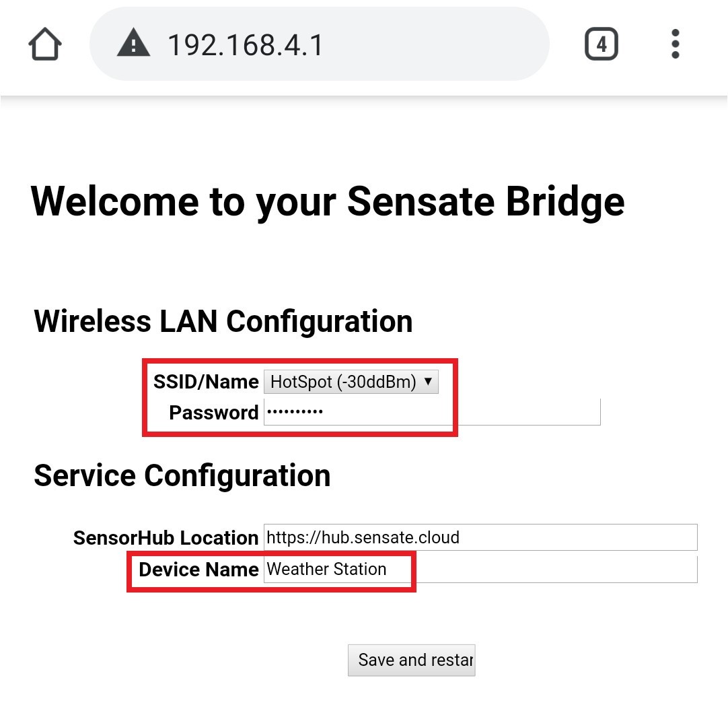
Task: Focus the Device Name field containing Weather Station
Action: 480,569
